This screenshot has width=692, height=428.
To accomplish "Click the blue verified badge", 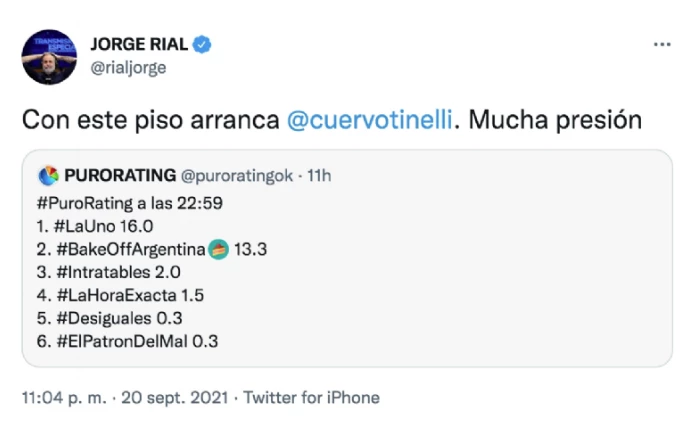I will [201, 45].
